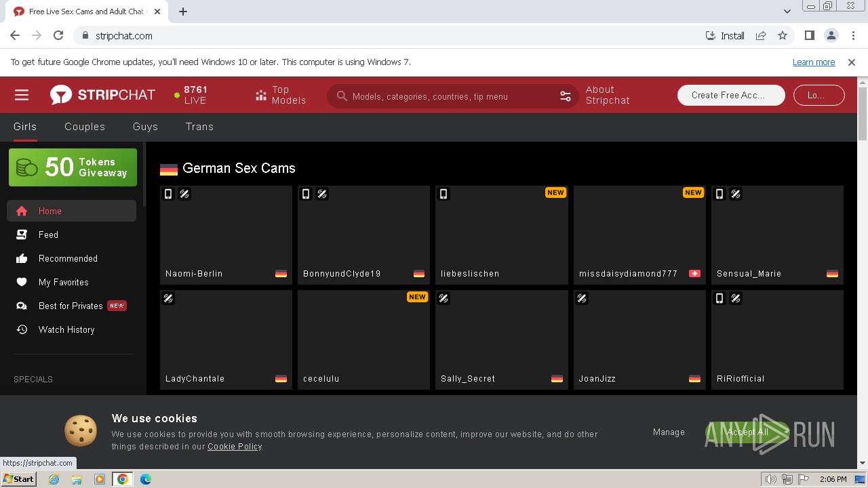Click the Home sidebar icon
Viewport: 868px width, 488px height.
(22, 211)
